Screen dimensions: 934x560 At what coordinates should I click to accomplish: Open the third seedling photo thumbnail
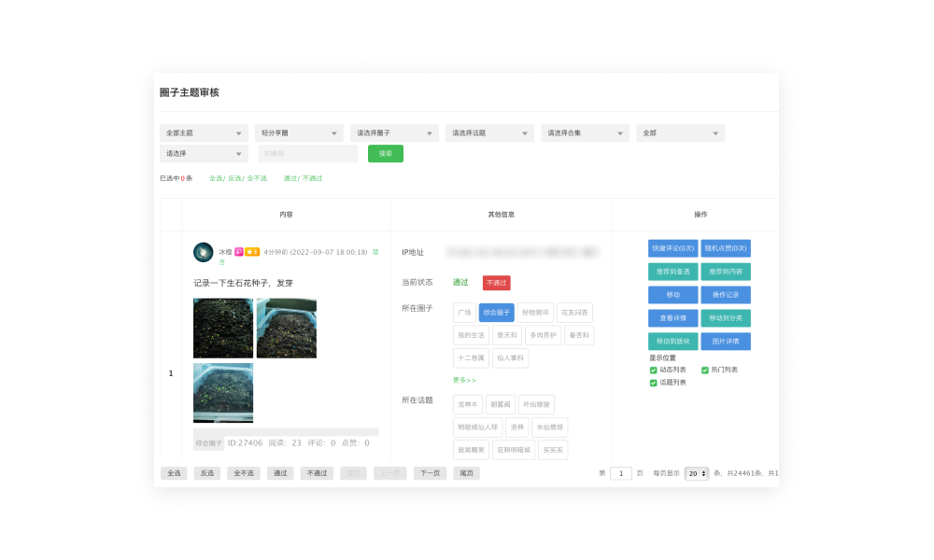(x=223, y=393)
